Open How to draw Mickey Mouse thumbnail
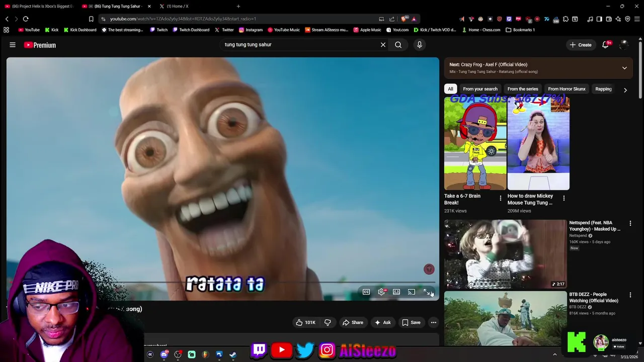Image resolution: width=644 pixels, height=362 pixels. coord(538,144)
